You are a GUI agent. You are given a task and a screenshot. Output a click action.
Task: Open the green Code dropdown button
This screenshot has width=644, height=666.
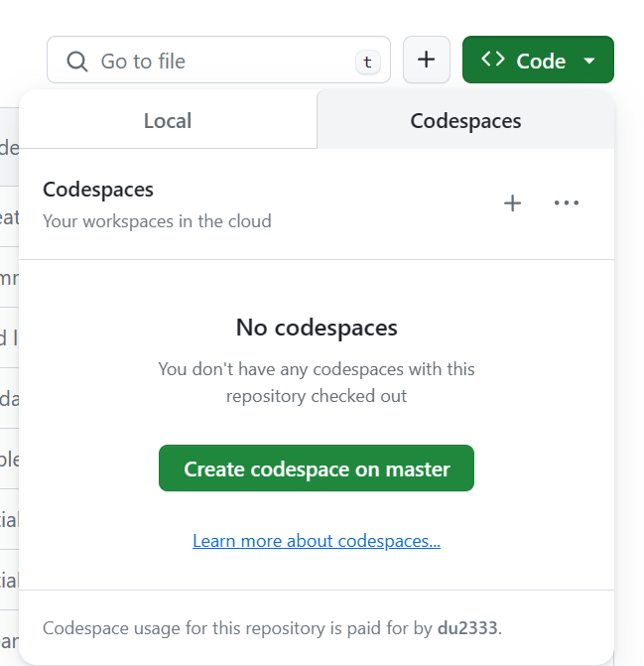(x=538, y=60)
